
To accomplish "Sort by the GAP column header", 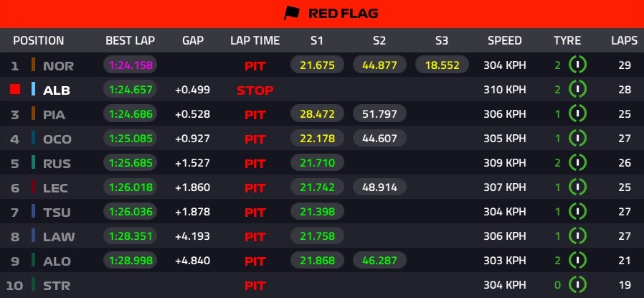I will tap(193, 40).
